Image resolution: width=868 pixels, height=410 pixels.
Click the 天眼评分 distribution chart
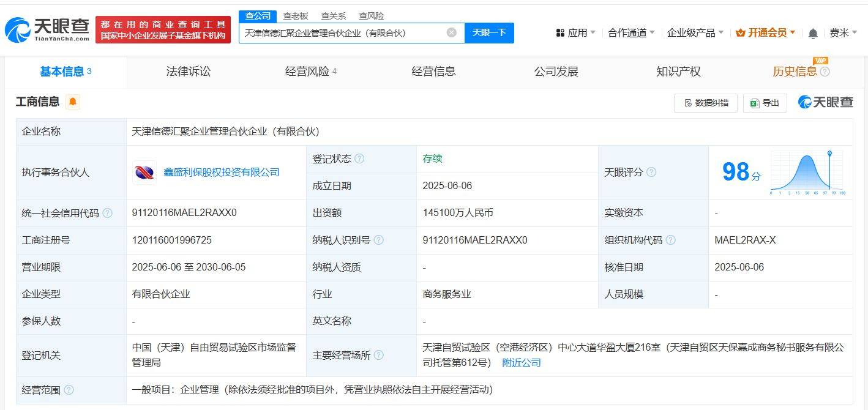[x=807, y=172]
